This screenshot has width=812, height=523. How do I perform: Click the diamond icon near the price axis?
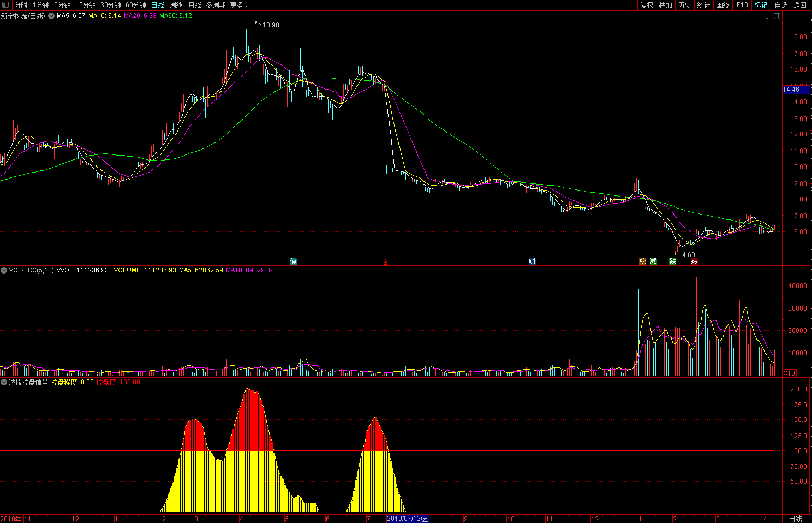(x=767, y=16)
